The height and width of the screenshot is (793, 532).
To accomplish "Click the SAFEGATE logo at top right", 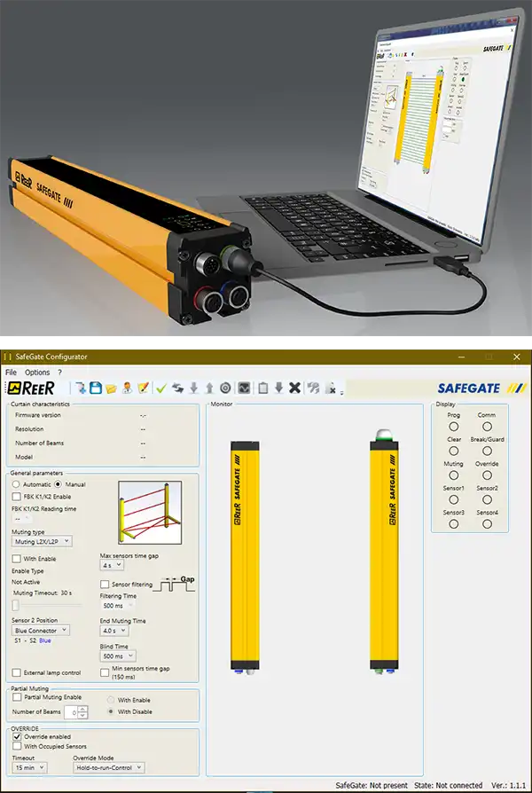I will click(482, 388).
